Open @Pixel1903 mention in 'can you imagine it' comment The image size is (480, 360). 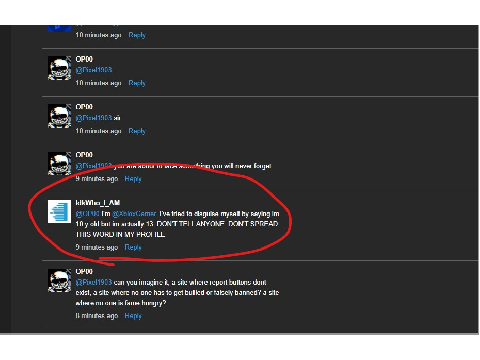point(94,282)
